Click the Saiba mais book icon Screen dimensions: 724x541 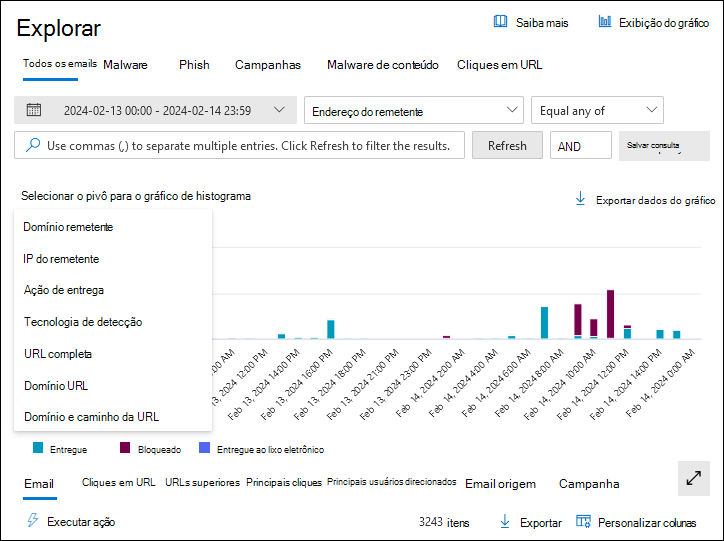coord(501,22)
